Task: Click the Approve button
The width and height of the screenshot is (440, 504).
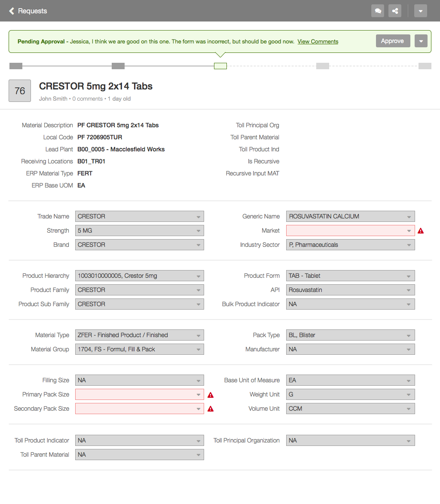Action: (393, 41)
